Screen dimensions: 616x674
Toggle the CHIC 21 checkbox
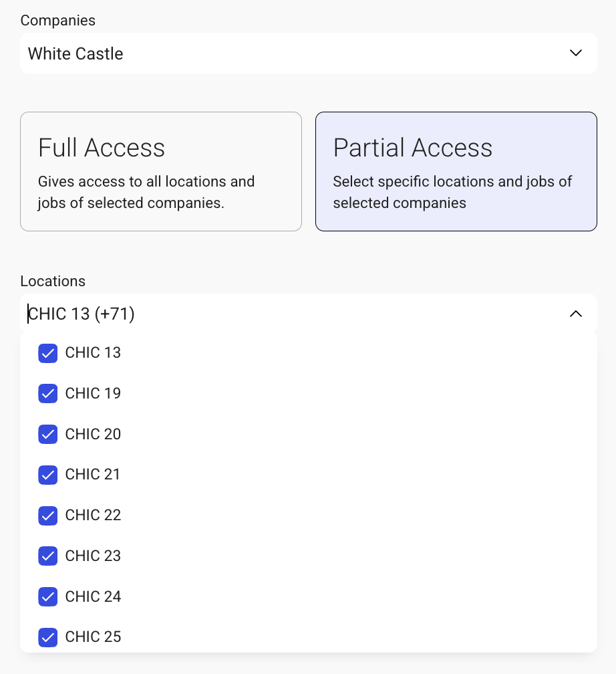(48, 475)
